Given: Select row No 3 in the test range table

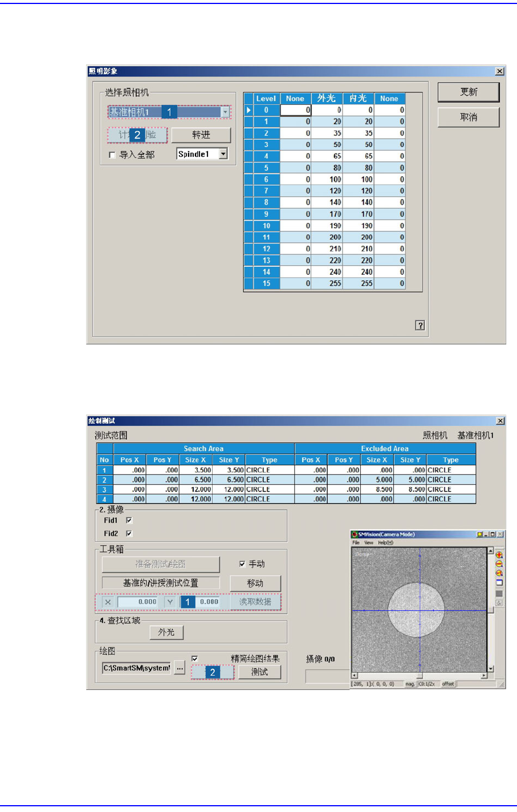Looking at the screenshot, I should click(x=104, y=490).
